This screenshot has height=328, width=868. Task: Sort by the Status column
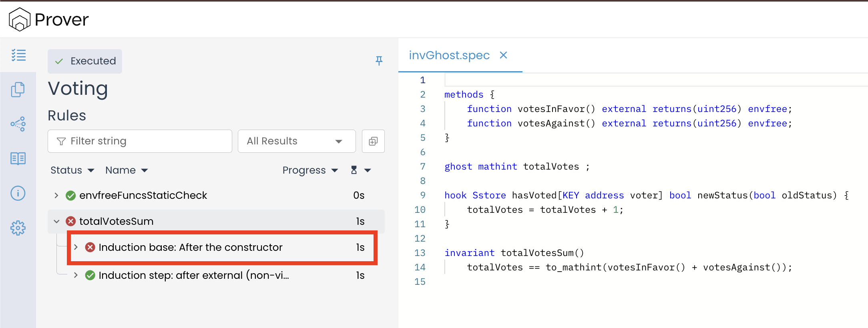(72, 170)
